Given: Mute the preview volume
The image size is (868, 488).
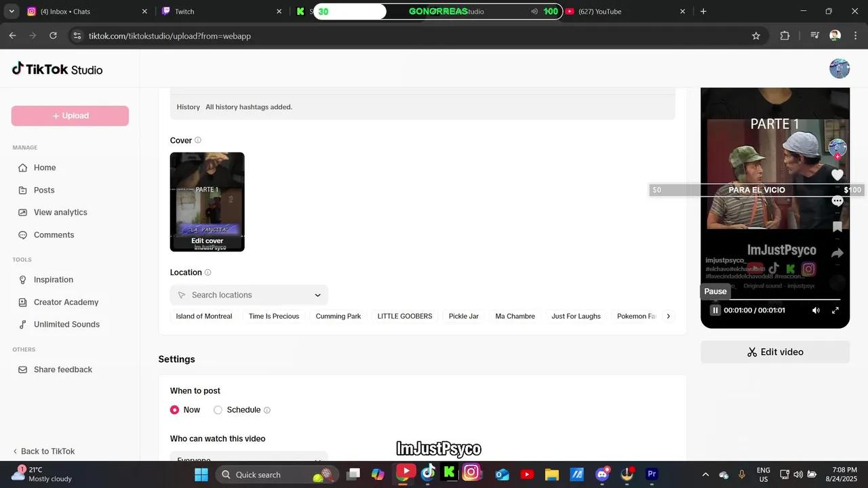Looking at the screenshot, I should tap(816, 310).
